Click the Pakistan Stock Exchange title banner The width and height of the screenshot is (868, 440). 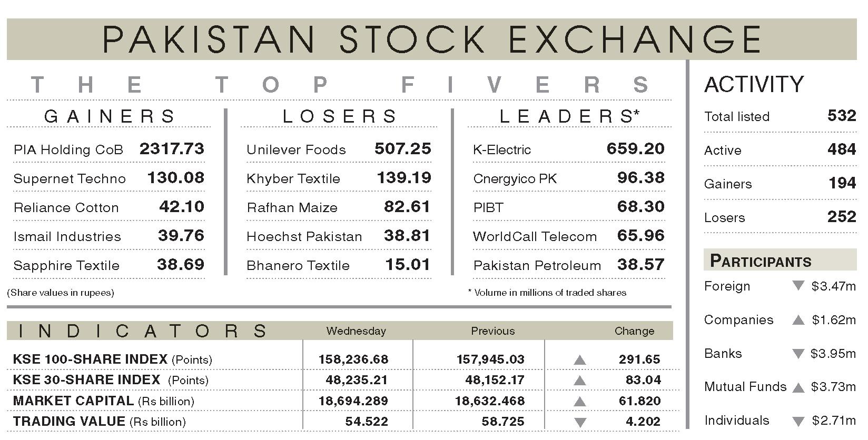[431, 39]
